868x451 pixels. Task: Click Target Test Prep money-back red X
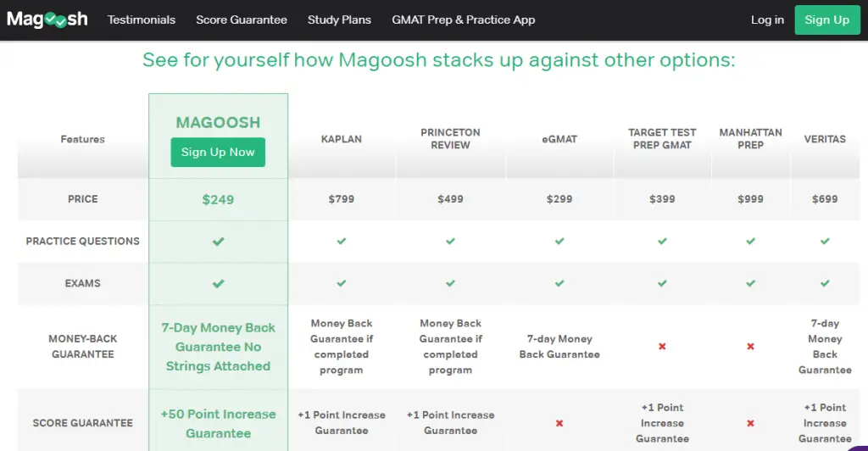[x=662, y=347]
